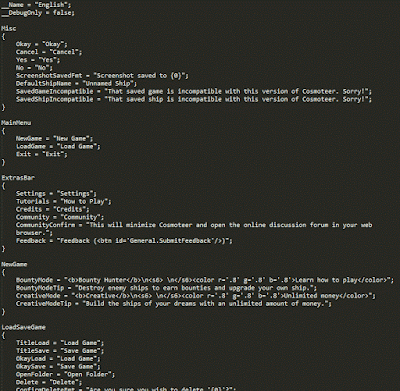Viewport: 400px width, 391px height.
Task: Click the CreativeModeTip line
Action: click(x=174, y=304)
